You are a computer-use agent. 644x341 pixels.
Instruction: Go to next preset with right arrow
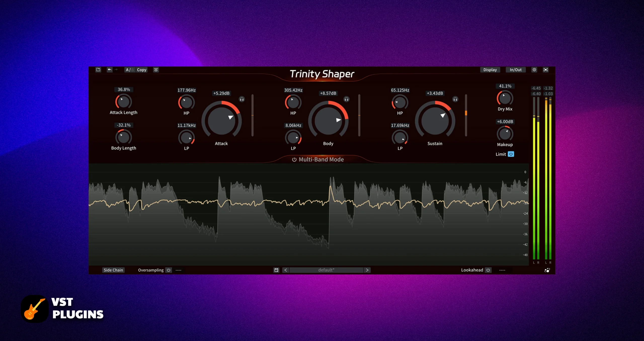[367, 270]
